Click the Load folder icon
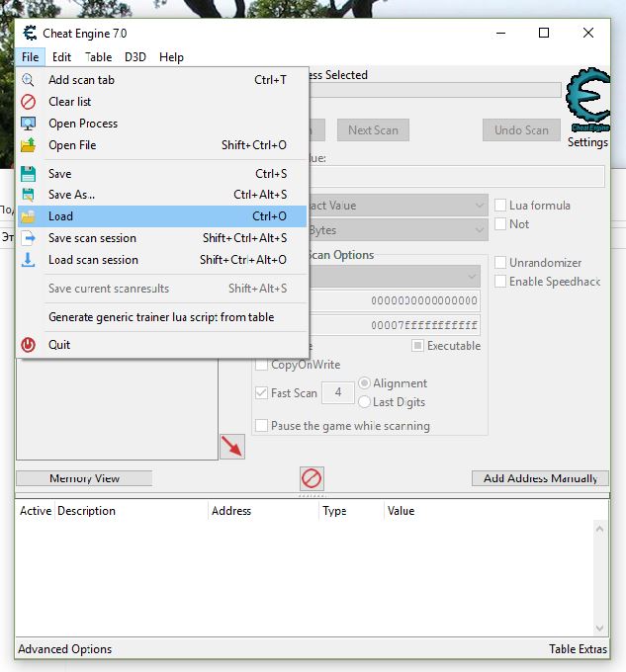The image size is (626, 672). [x=29, y=216]
